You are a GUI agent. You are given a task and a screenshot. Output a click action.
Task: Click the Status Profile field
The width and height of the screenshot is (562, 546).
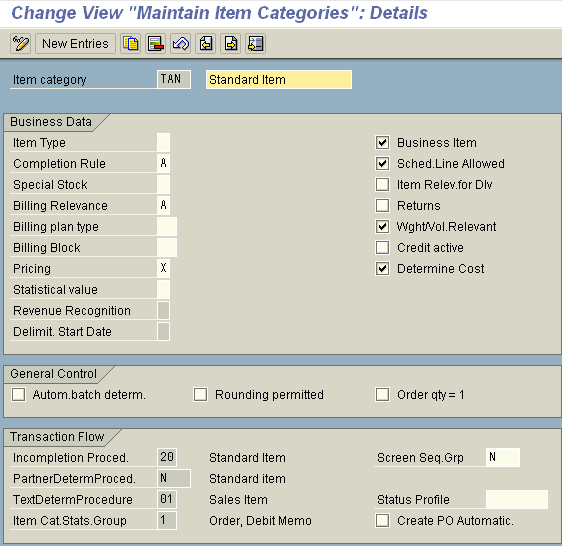point(517,499)
